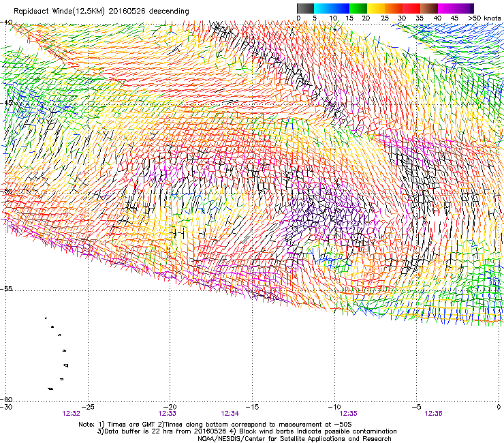Click the 'Rapidscat Winds(12.5KM)' title text

(59, 12)
